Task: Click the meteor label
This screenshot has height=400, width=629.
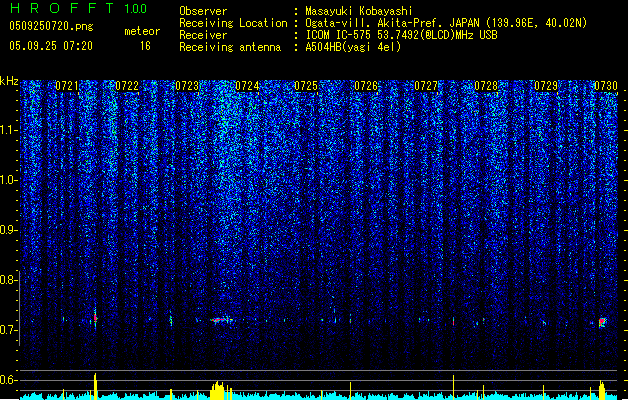Action: (x=142, y=31)
